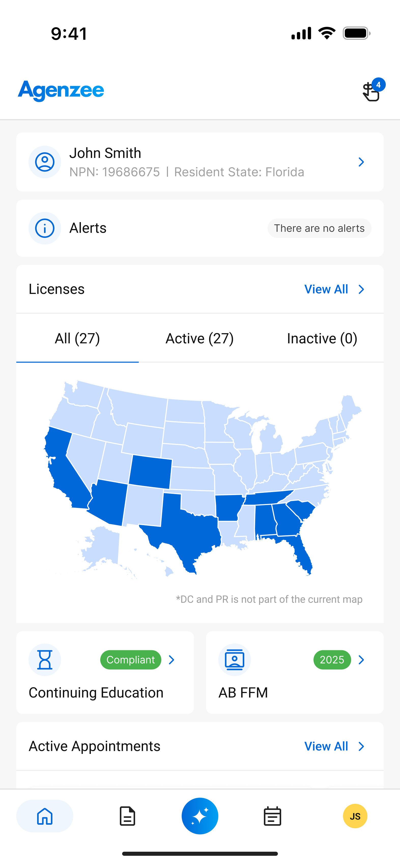Screen dimensions: 400x868
Task: Open Continuing Education details chevron
Action: click(172, 659)
